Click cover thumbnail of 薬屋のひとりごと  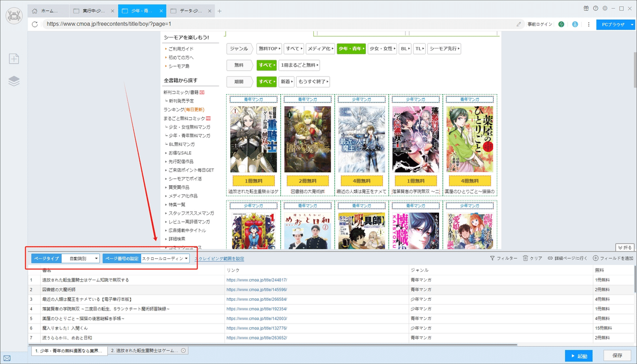470,139
